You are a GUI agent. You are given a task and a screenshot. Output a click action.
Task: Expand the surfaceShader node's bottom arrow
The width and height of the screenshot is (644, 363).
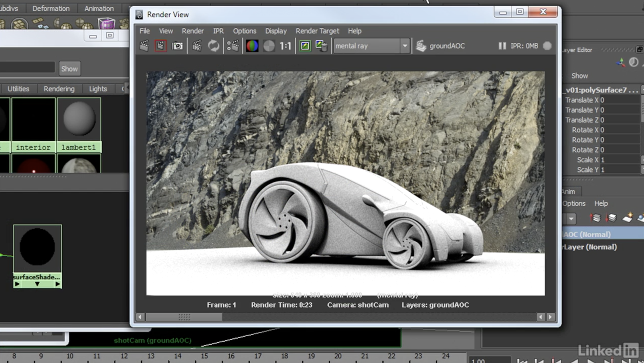coord(37,284)
